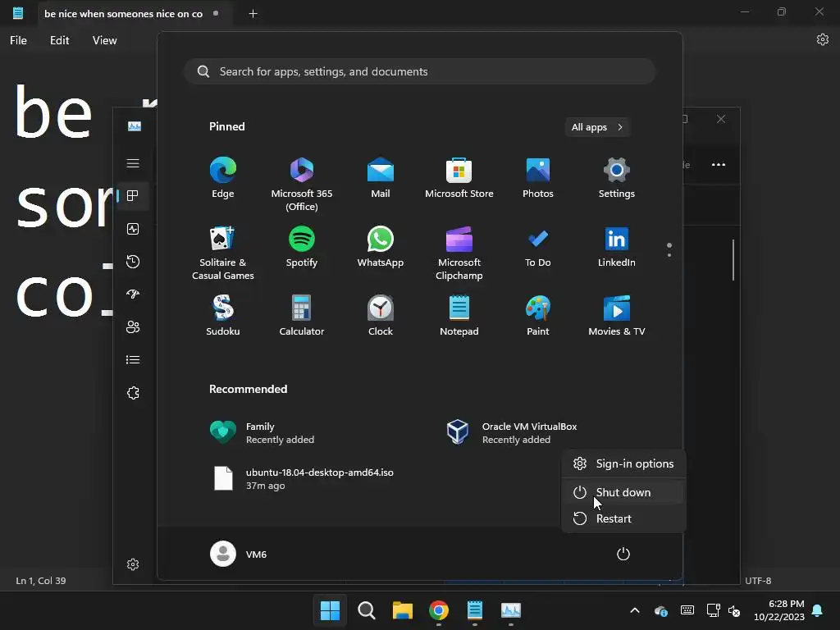840x630 pixels.
Task: Launch Solitaire & Casual Games
Action: pyautogui.click(x=223, y=253)
